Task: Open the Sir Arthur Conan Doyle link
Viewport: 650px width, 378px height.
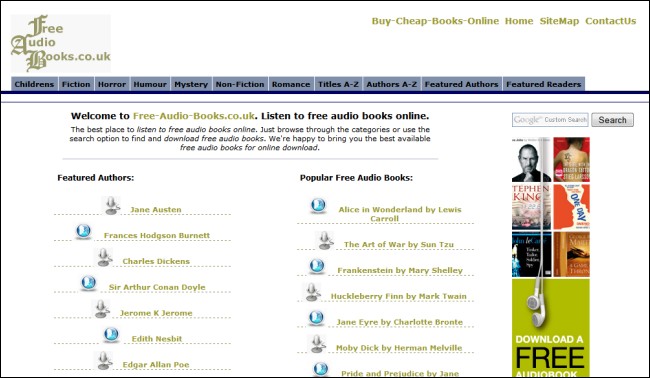Action: point(157,287)
